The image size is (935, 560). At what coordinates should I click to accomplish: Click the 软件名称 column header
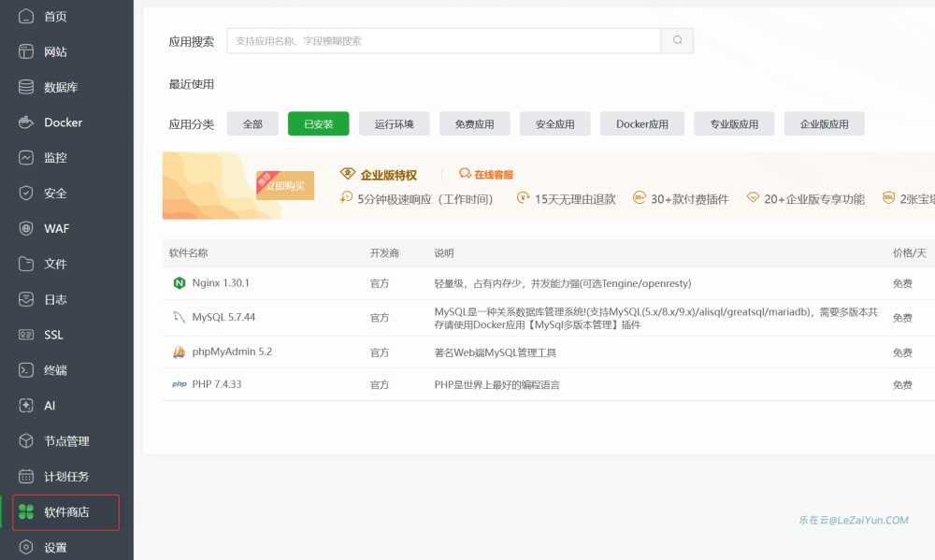[189, 252]
